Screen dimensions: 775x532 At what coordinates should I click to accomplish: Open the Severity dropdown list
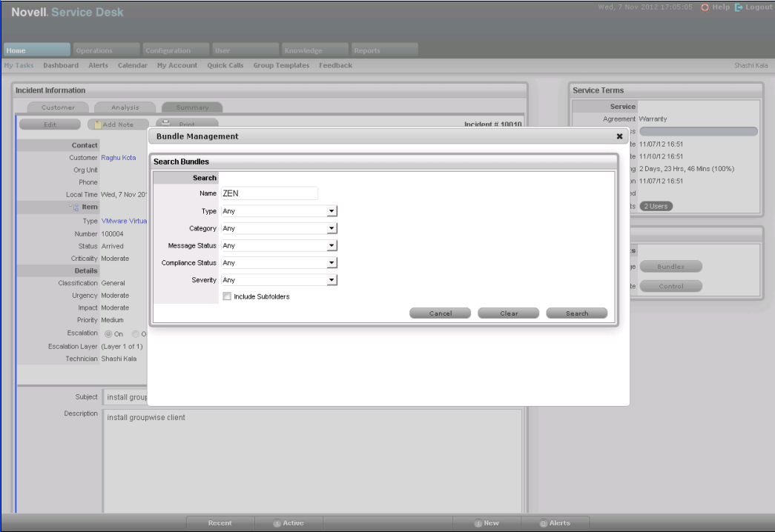point(332,280)
